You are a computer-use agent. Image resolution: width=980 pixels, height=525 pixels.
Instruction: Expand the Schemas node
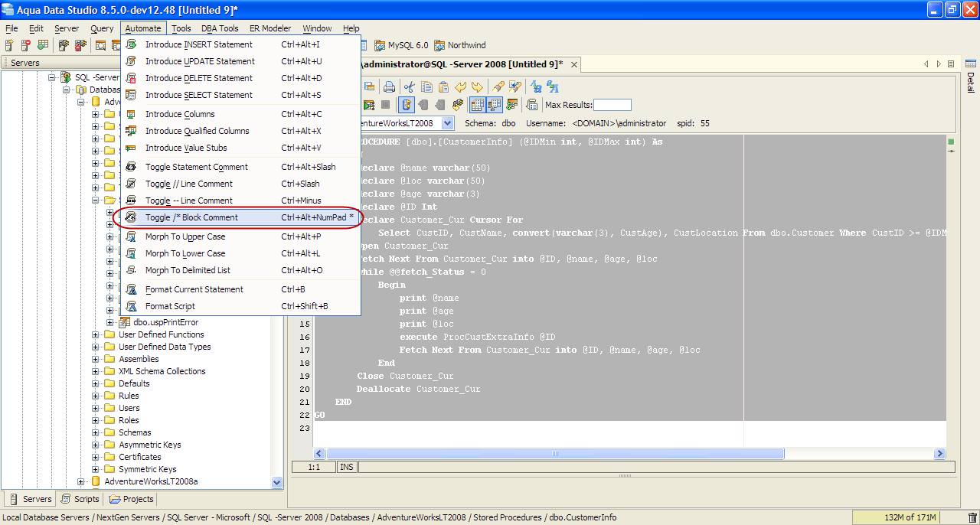pyautogui.click(x=96, y=432)
